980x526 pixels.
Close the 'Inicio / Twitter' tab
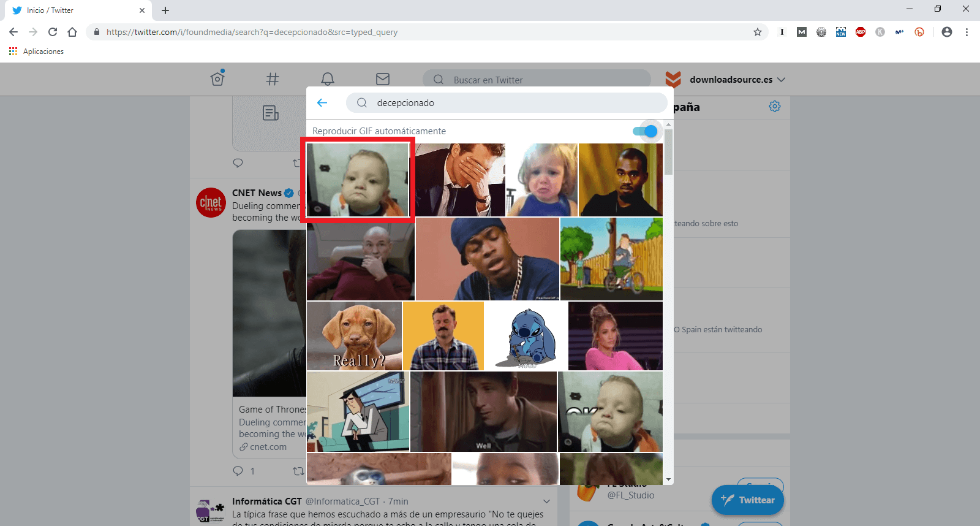(x=142, y=10)
